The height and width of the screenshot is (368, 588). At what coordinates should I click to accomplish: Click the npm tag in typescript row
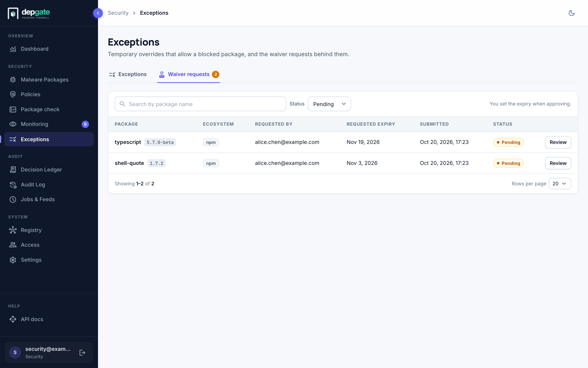tap(211, 142)
